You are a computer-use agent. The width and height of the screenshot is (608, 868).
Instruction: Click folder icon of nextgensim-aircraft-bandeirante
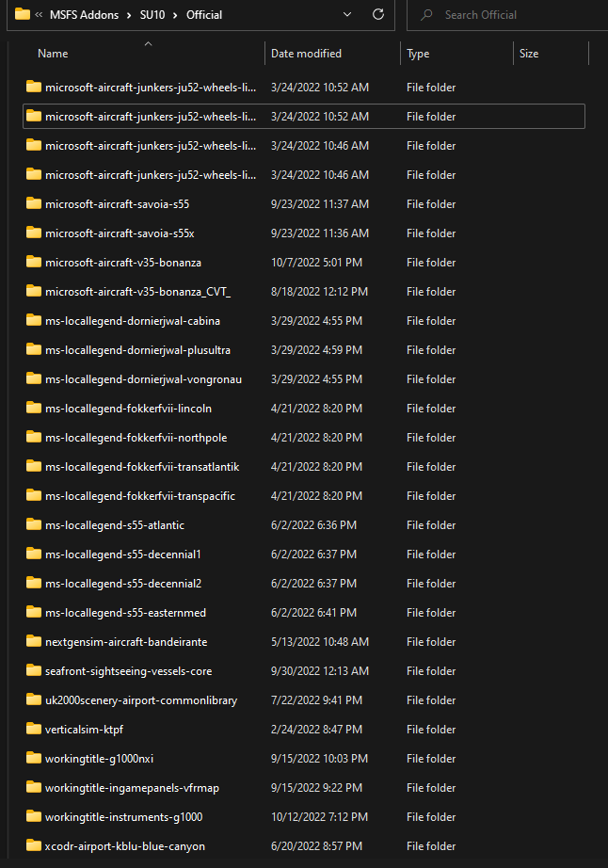tap(34, 641)
